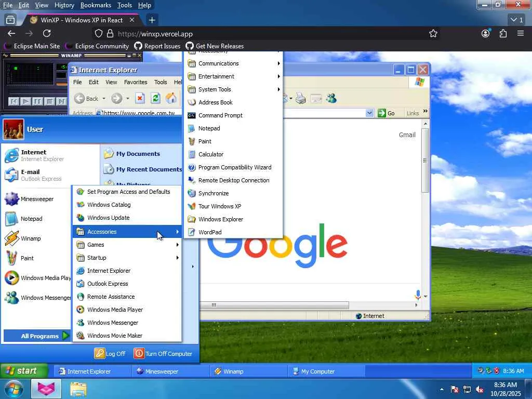Click Winamp play button
This screenshot has width=532, height=399.
(x=25, y=101)
